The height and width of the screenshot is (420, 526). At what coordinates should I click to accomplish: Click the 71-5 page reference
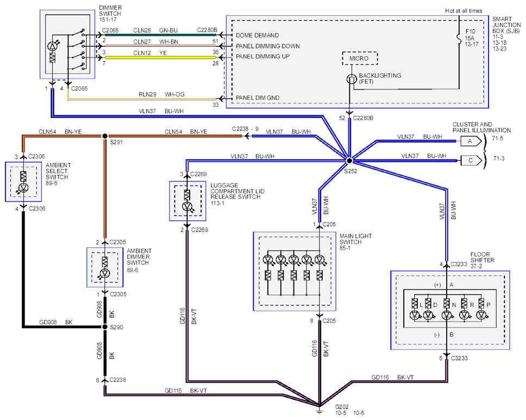497,138
